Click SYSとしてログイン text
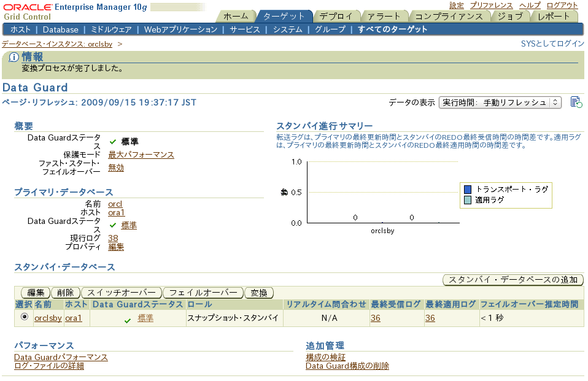The image size is (588, 381). (552, 44)
